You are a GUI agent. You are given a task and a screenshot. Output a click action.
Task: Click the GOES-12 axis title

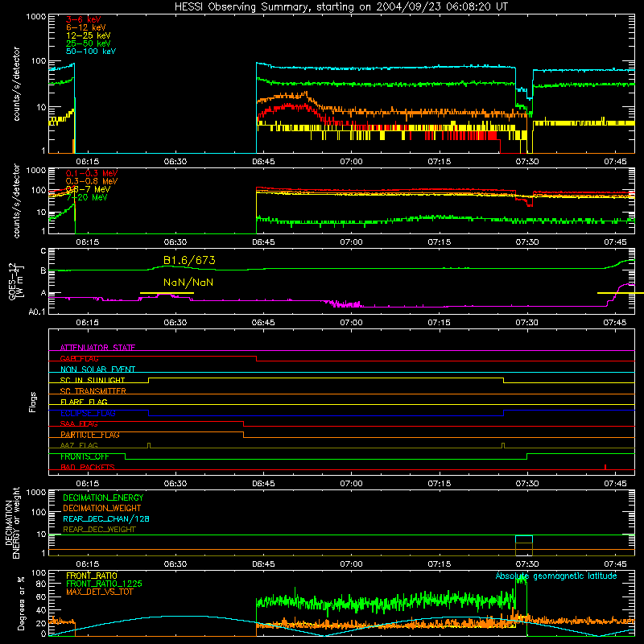click(x=16, y=282)
